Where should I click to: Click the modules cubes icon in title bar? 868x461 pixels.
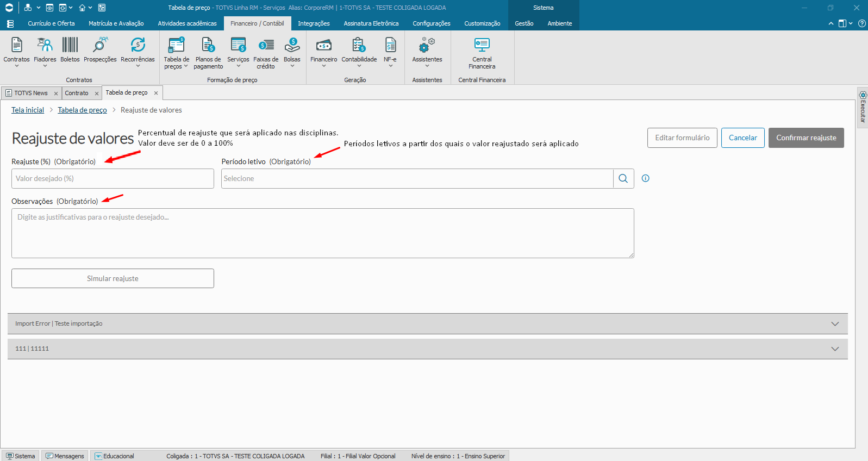pos(28,8)
